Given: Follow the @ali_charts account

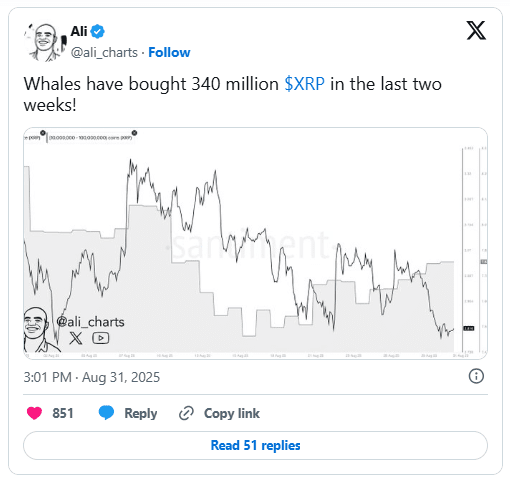Looking at the screenshot, I should click(169, 52).
